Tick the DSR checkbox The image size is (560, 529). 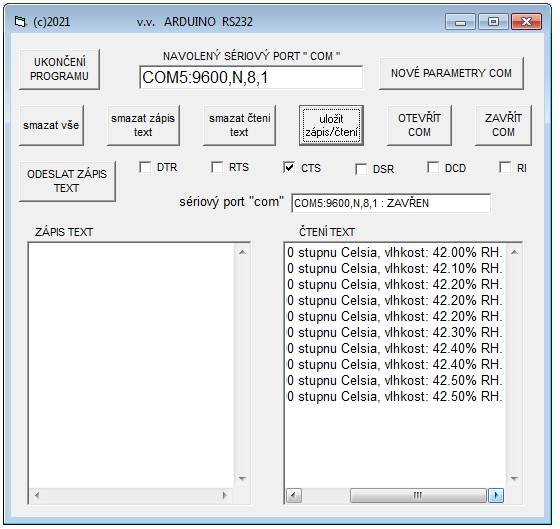(361, 169)
